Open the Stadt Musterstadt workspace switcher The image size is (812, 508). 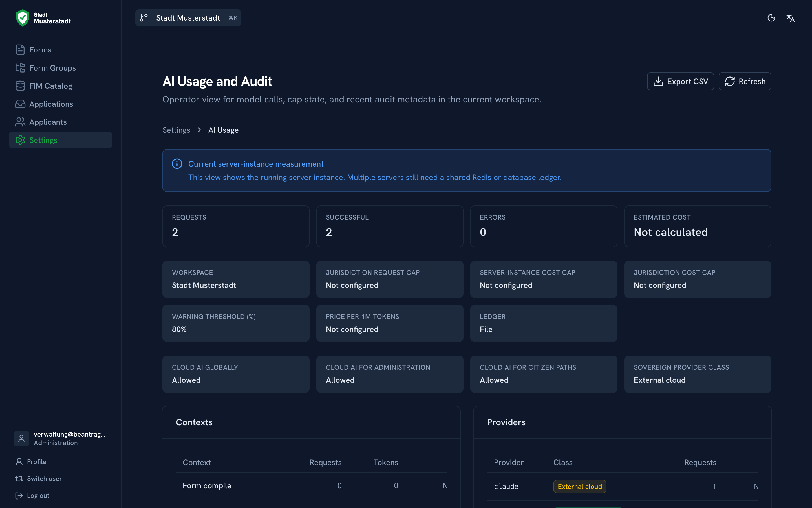pyautogui.click(x=188, y=18)
